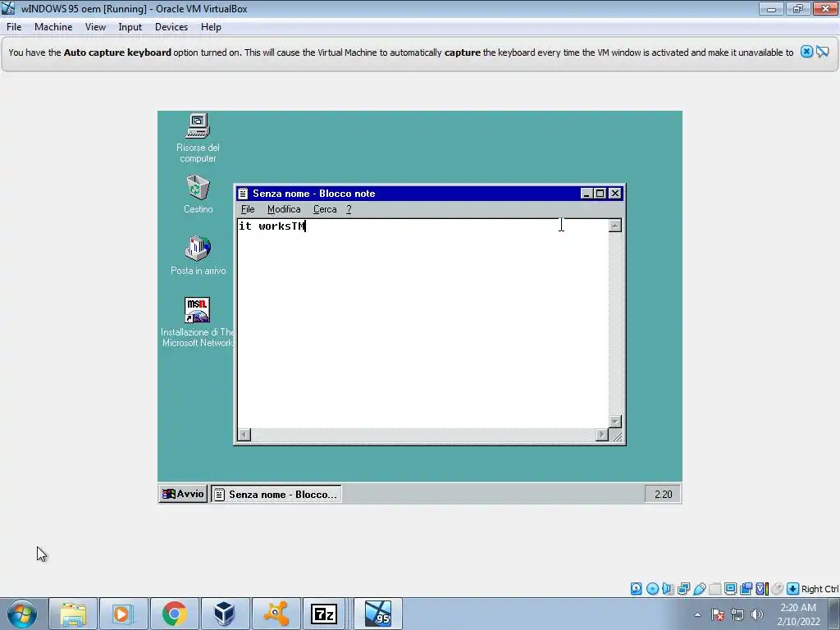Click the Action Center flag tray icon
The height and width of the screenshot is (630, 840).
(x=718, y=614)
